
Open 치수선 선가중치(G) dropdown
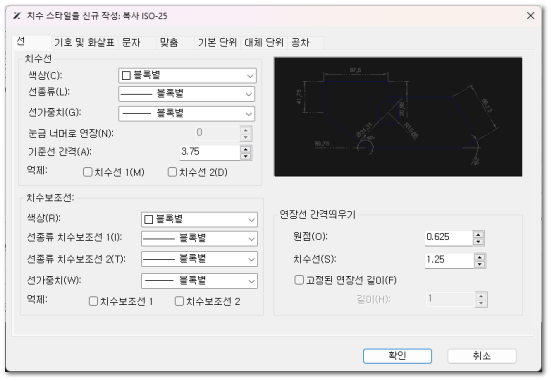[x=187, y=114]
